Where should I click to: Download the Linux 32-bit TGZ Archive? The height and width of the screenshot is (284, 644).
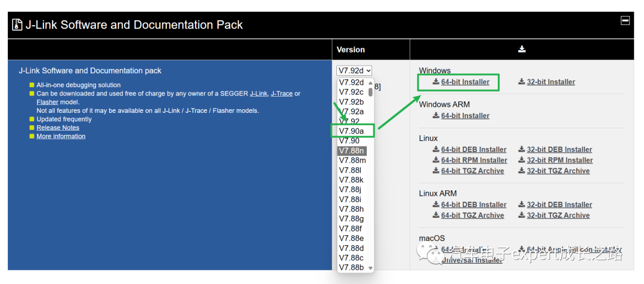click(558, 171)
